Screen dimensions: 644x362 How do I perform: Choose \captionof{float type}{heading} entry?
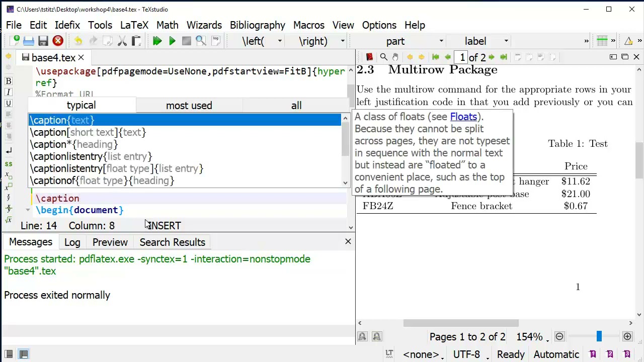click(x=185, y=180)
